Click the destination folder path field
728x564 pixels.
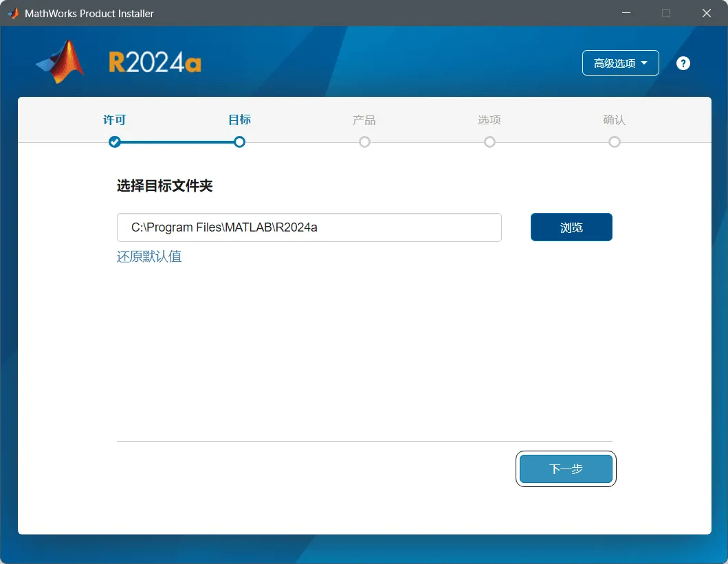[x=309, y=227]
